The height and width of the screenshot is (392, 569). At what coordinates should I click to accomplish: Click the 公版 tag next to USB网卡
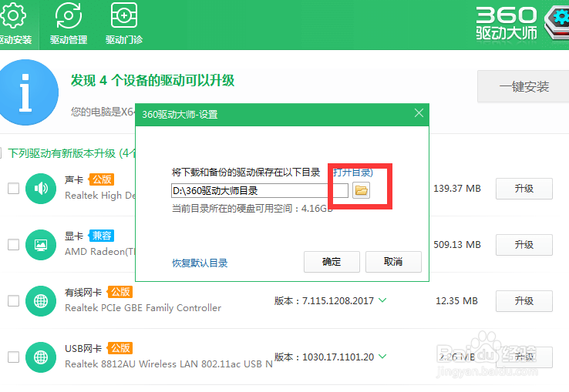point(120,348)
